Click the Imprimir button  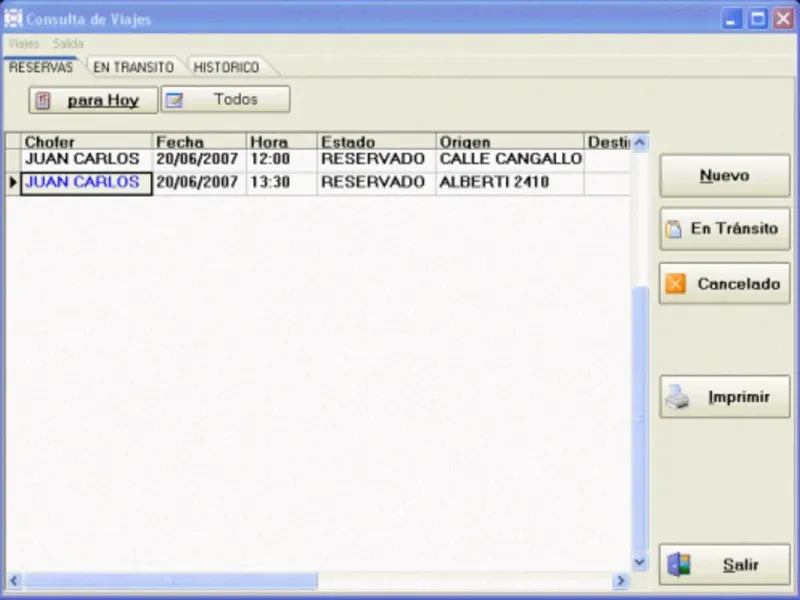click(724, 397)
